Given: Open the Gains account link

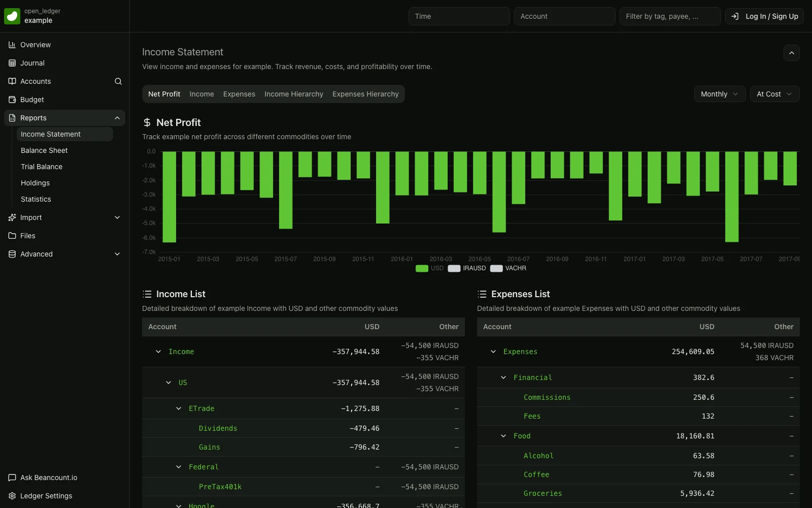Looking at the screenshot, I should (209, 447).
